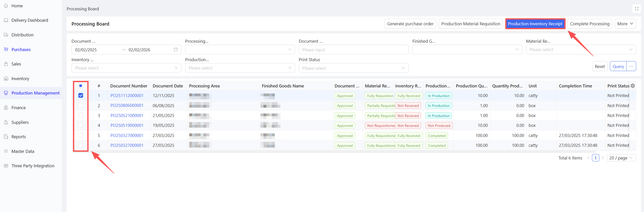Click the calendar icon in date range
The image size is (644, 212).
coord(176,50)
